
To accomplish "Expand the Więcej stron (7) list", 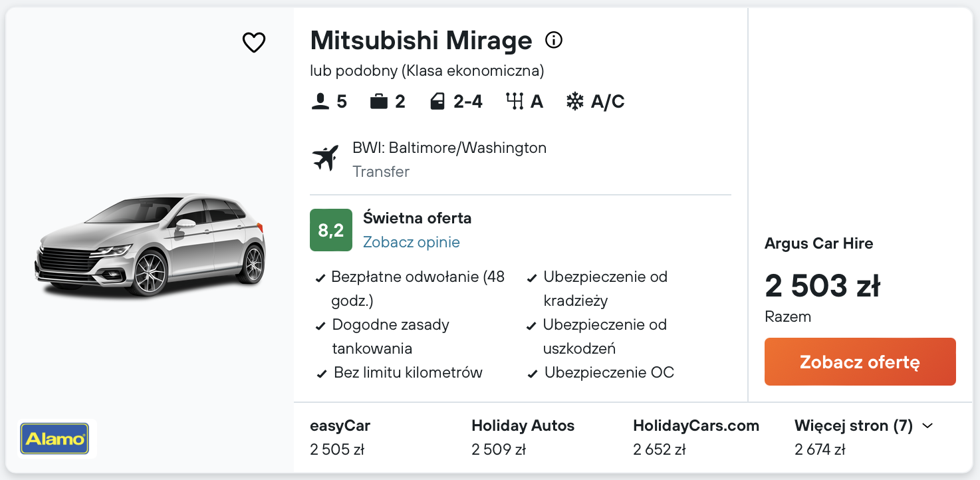I will tap(853, 425).
